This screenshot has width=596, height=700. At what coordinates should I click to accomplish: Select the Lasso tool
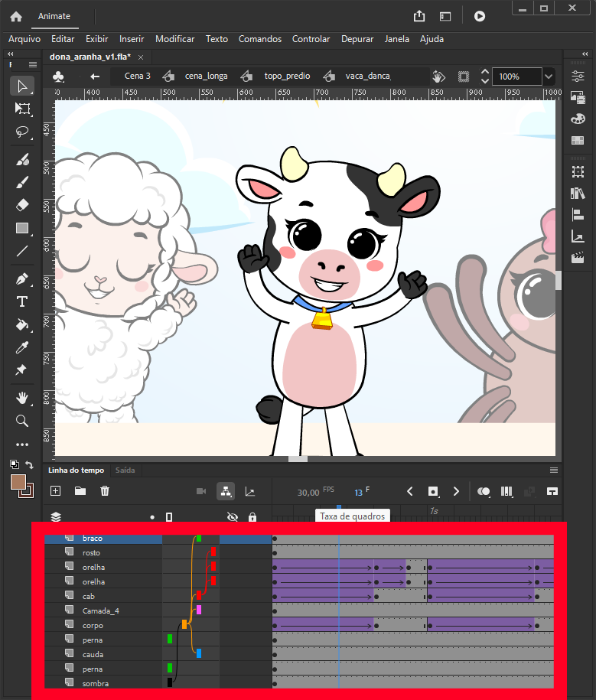[x=22, y=132]
